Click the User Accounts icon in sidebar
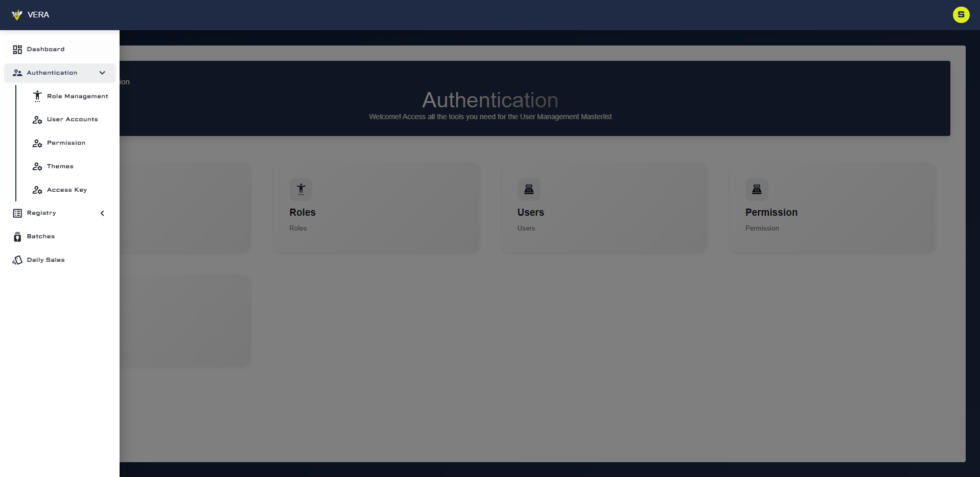 point(37,120)
